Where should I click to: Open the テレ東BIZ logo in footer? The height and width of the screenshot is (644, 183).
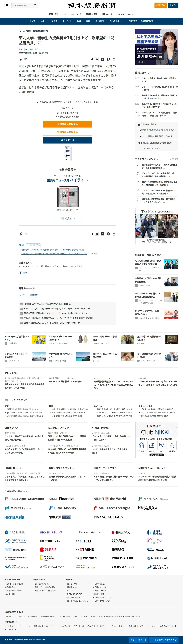click(x=48, y=549)
